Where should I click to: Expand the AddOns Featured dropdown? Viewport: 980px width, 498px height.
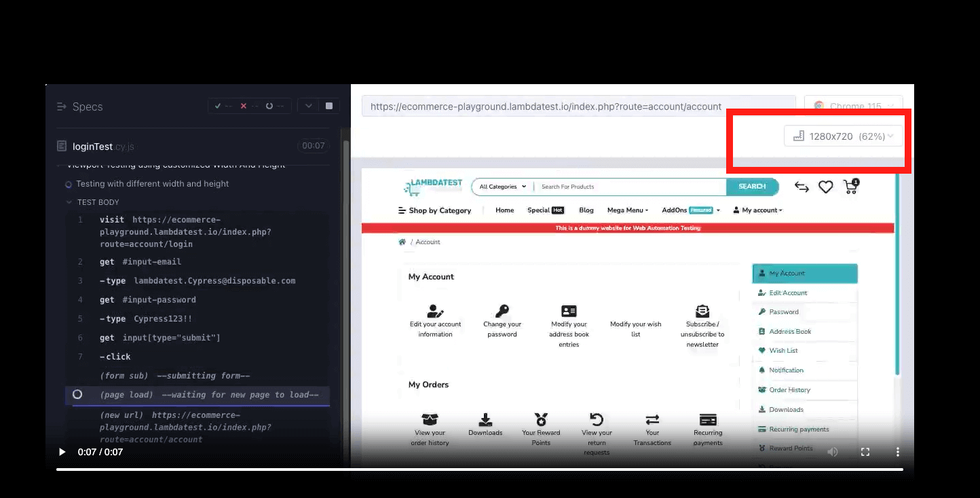coord(691,210)
